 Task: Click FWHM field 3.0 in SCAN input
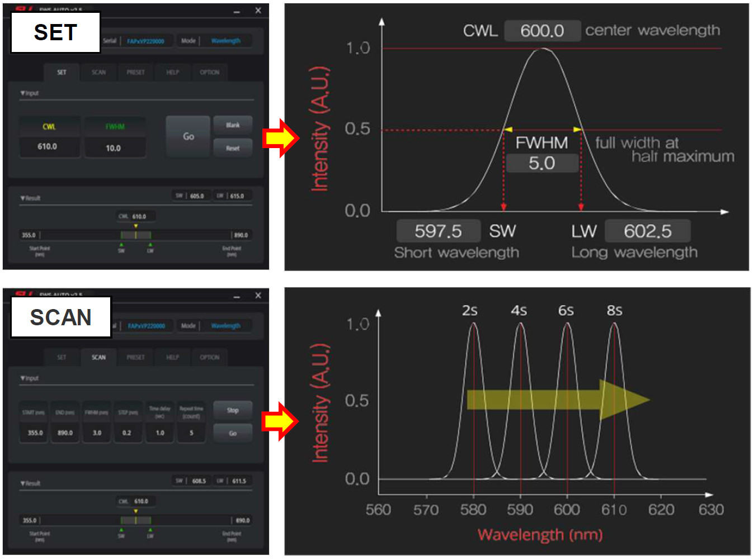[x=97, y=433]
